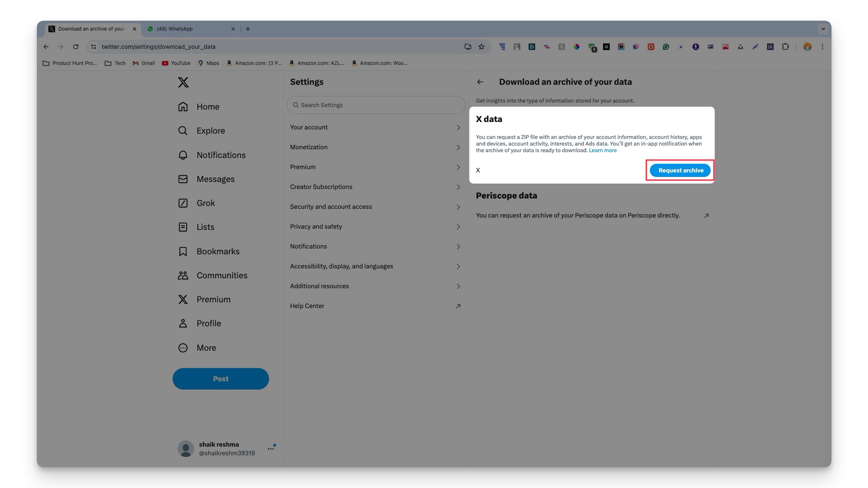Screen dimensions: 868x488
Task: Open Profile from the sidebar
Action: tap(199, 323)
